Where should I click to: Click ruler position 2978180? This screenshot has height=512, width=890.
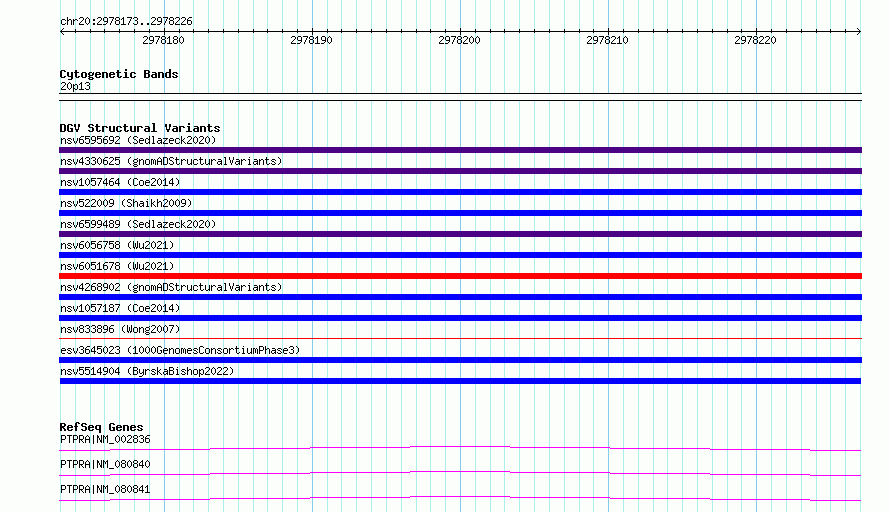(x=163, y=40)
